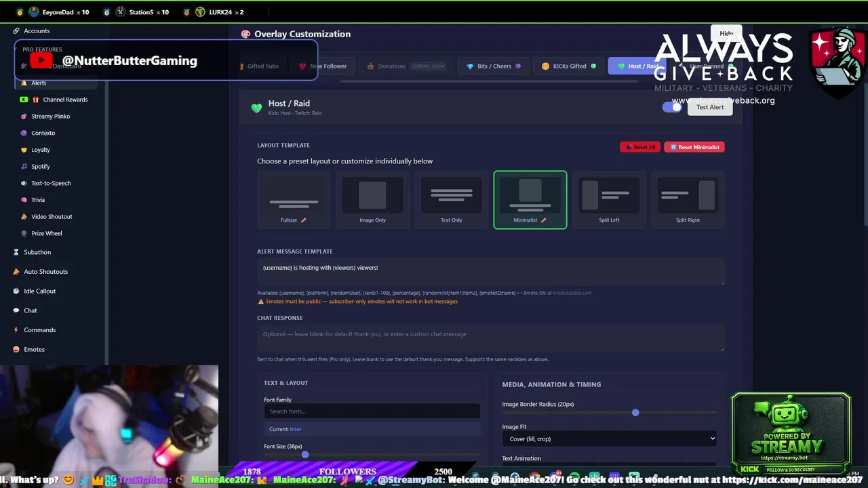Screen dimensions: 868x488
Task: Click the Trivia sidebar icon
Action: coord(24,200)
